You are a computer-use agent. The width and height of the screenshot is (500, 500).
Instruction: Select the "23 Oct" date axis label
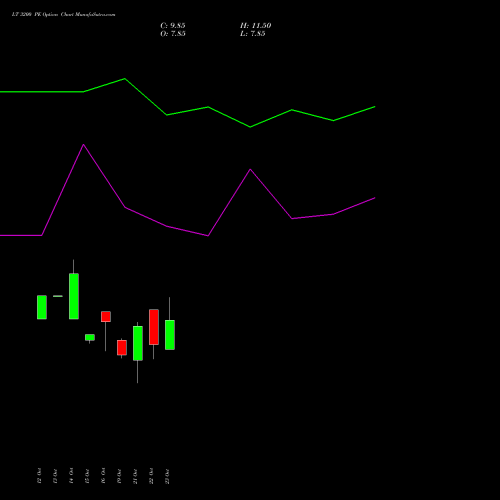pyautogui.click(x=167, y=476)
